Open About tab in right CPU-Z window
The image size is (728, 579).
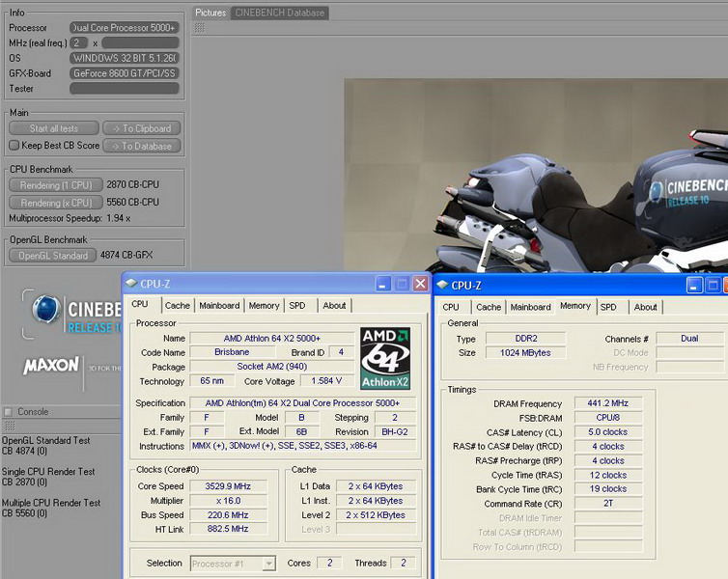(x=645, y=307)
